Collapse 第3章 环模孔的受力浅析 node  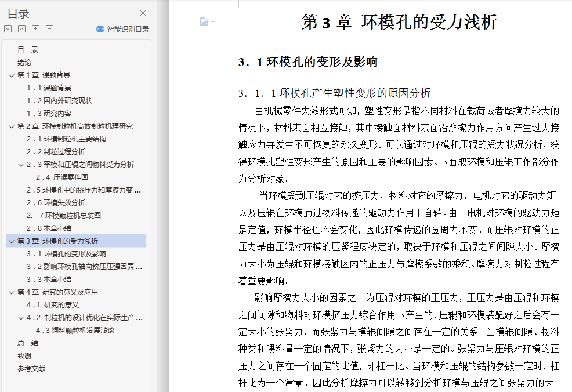point(11,241)
